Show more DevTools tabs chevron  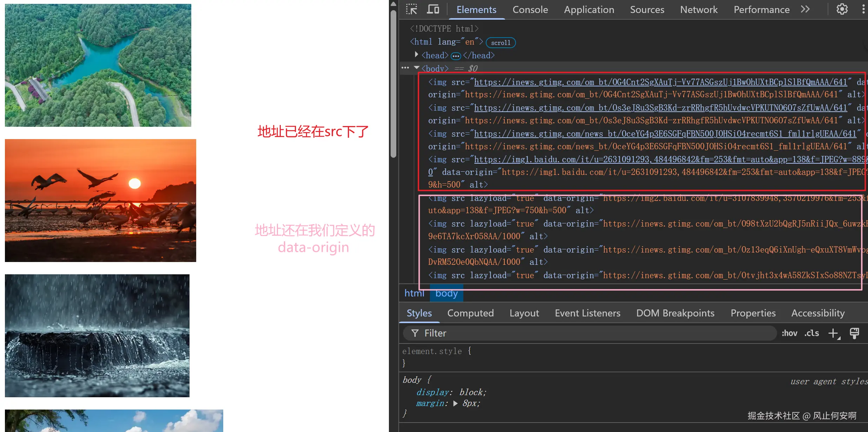click(805, 9)
